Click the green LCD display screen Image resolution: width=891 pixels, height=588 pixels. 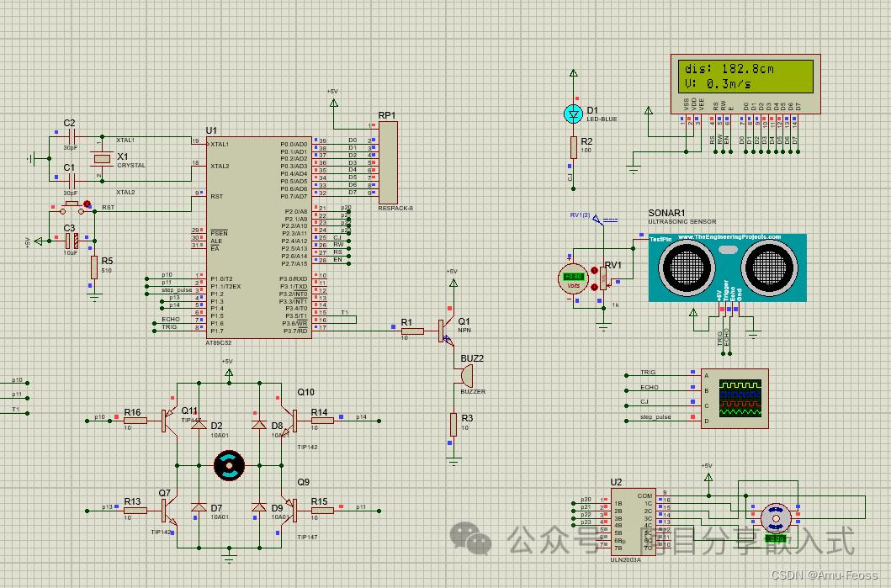745,76
